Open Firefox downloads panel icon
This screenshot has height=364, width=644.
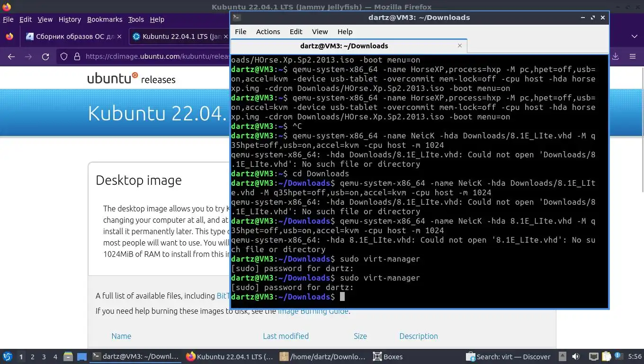coord(616,56)
